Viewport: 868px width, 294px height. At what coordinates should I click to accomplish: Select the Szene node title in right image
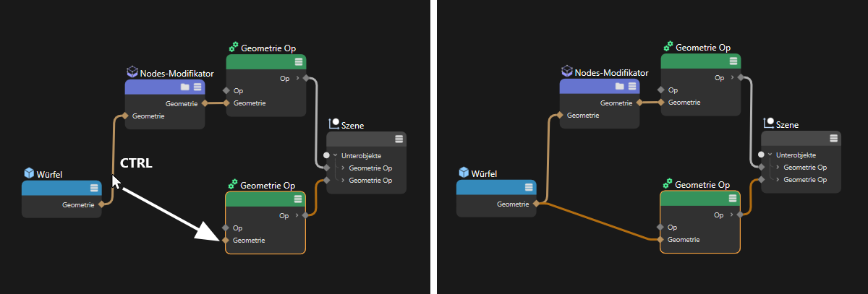788,125
